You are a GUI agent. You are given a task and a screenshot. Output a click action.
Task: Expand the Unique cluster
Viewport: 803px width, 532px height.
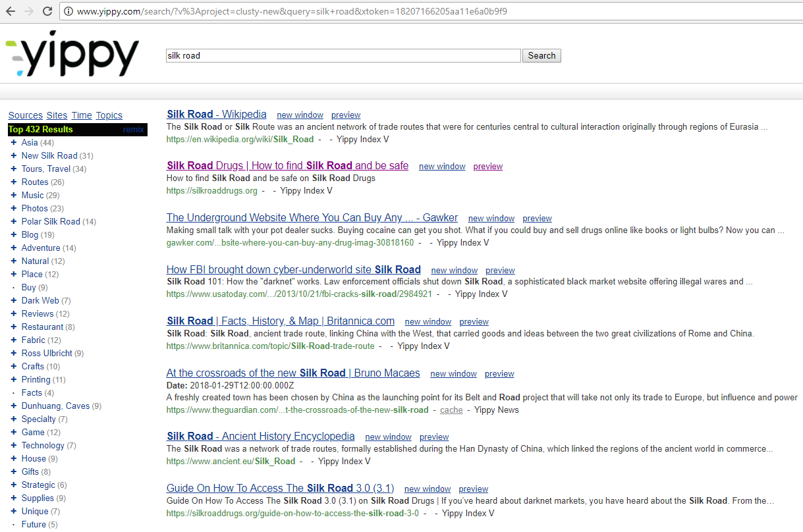coord(14,511)
